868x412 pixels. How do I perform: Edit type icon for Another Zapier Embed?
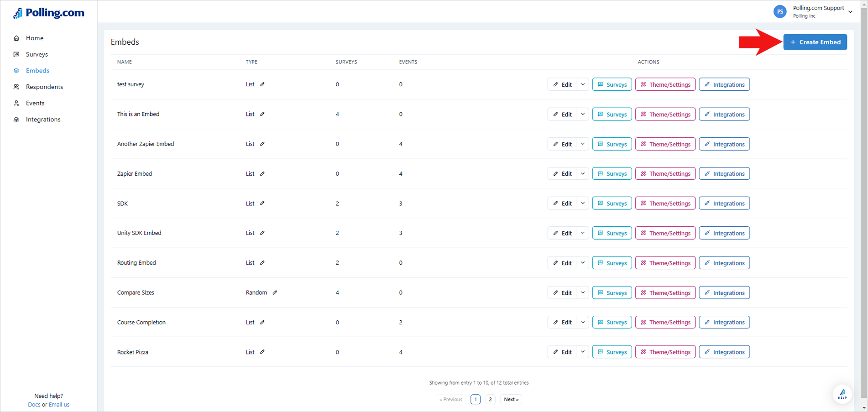pos(262,144)
